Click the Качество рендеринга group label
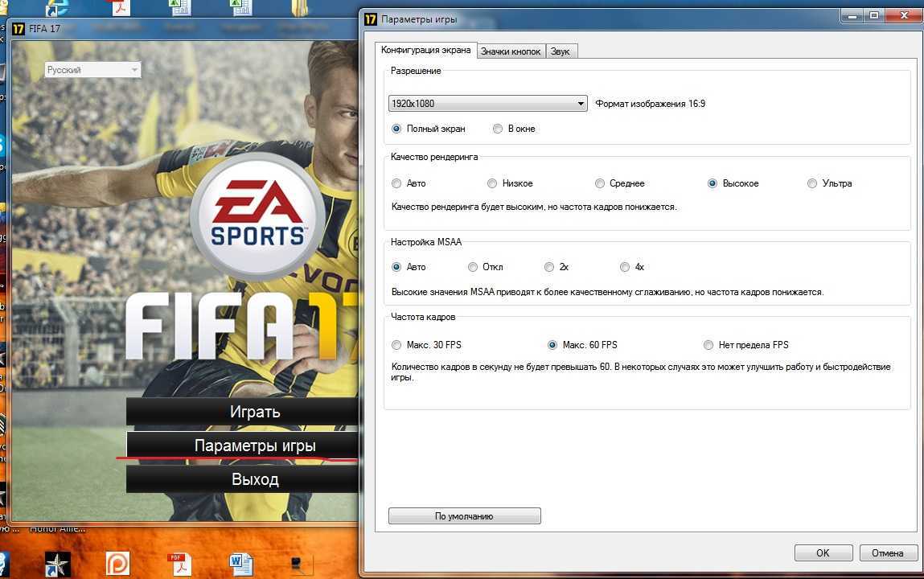 coord(434,158)
